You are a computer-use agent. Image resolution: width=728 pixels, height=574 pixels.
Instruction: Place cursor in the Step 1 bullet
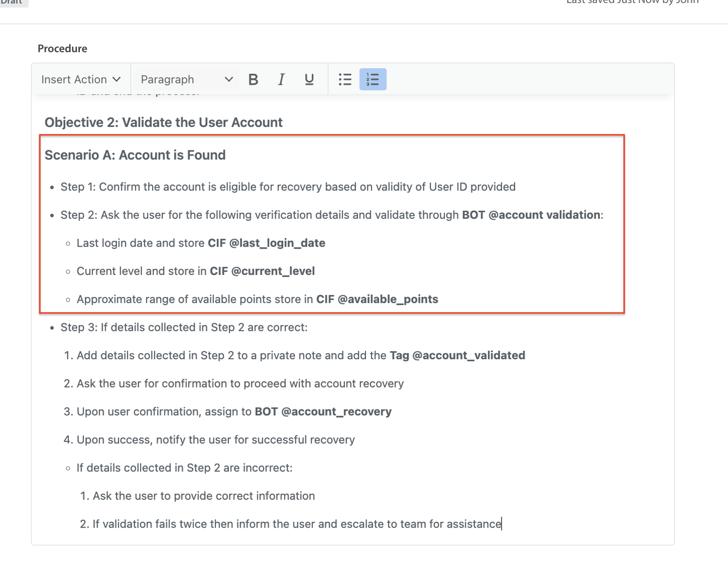[288, 187]
